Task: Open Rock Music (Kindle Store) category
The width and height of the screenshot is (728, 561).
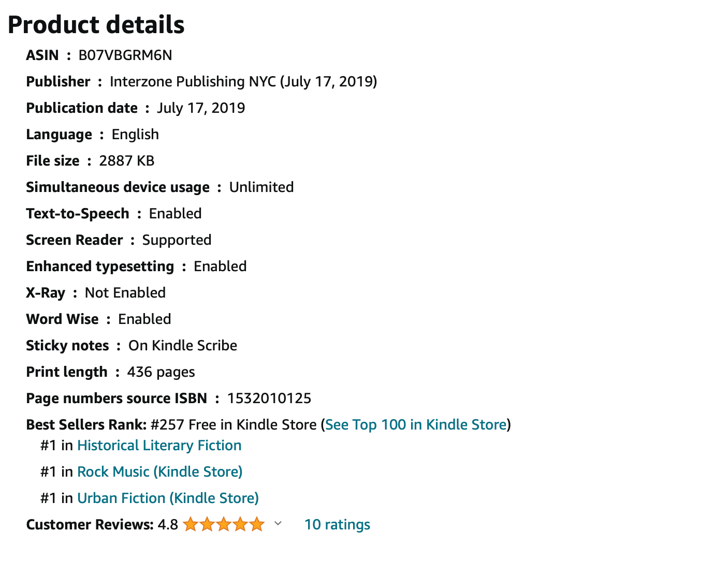Action: [x=159, y=471]
